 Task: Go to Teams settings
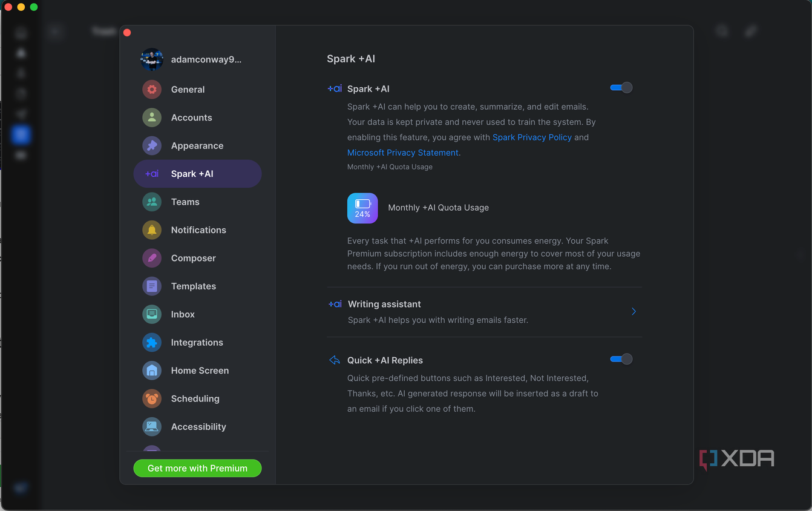197,202
